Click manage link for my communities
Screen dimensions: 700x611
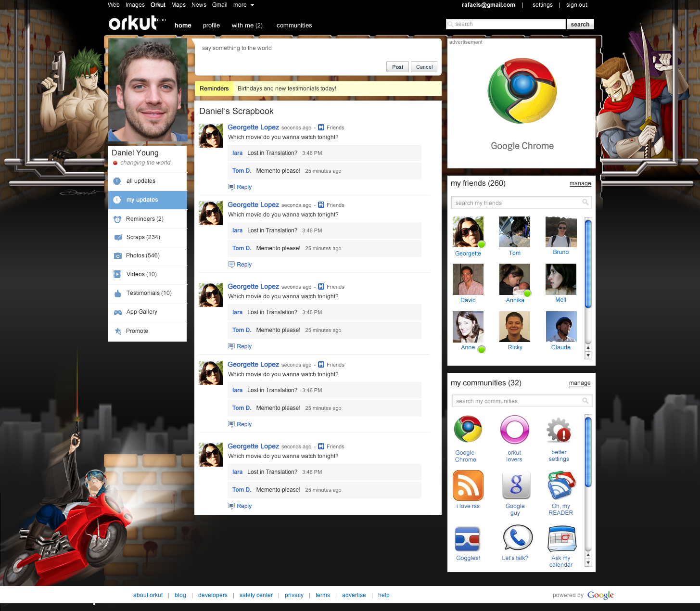point(580,383)
